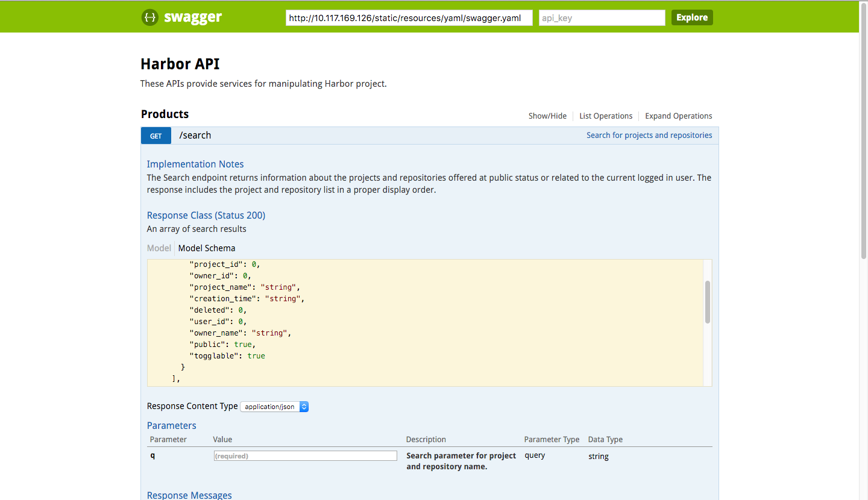Screen dimensions: 868x500
Task: Click the swagger logo icon
Action: [149, 17]
